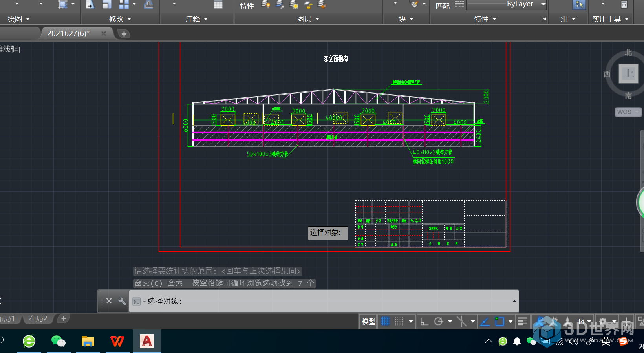Click the 英 input language indicator
Screen dimensions: 644x353
pos(606,341)
